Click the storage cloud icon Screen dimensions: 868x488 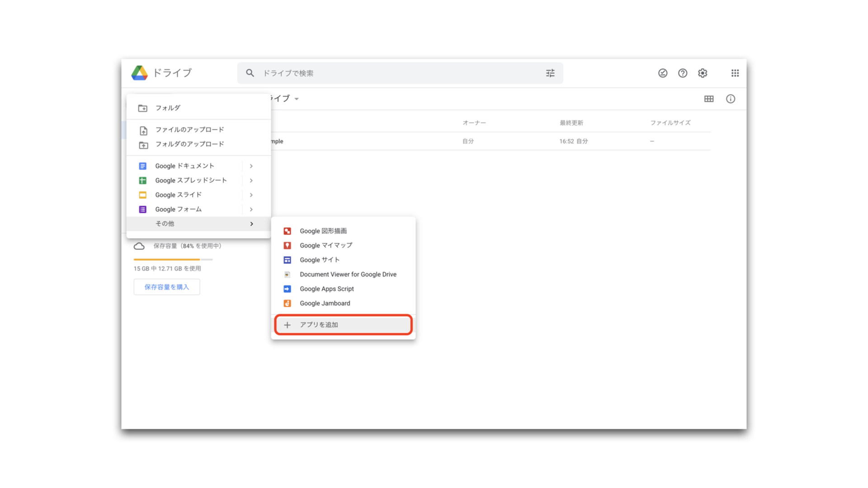(x=139, y=246)
